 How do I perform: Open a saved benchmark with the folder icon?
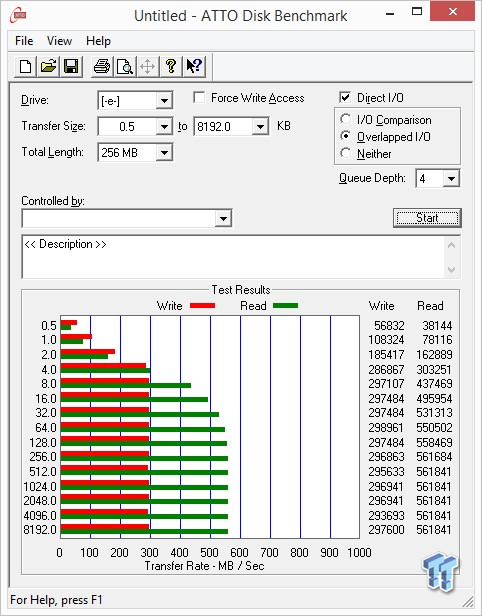tap(48, 66)
